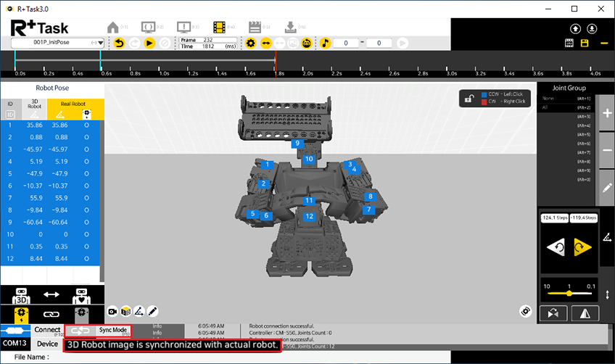
Task: Click the step resolution slider handle
Action: [x=569, y=294]
